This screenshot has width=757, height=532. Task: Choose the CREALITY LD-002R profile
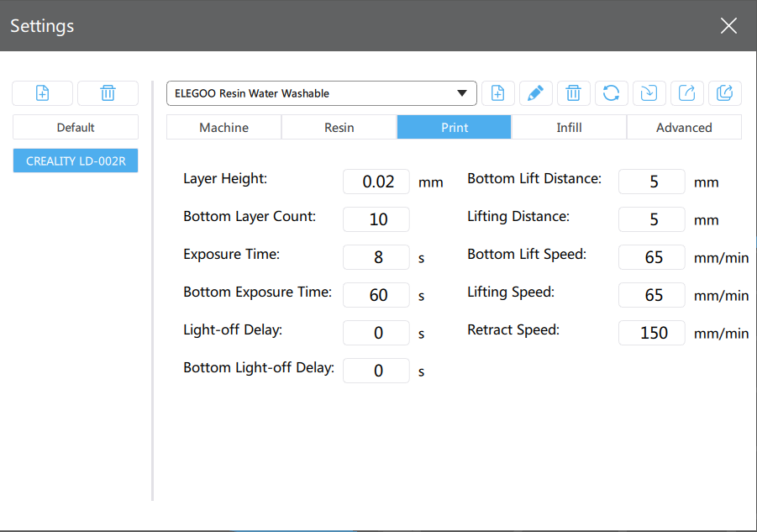click(x=76, y=161)
